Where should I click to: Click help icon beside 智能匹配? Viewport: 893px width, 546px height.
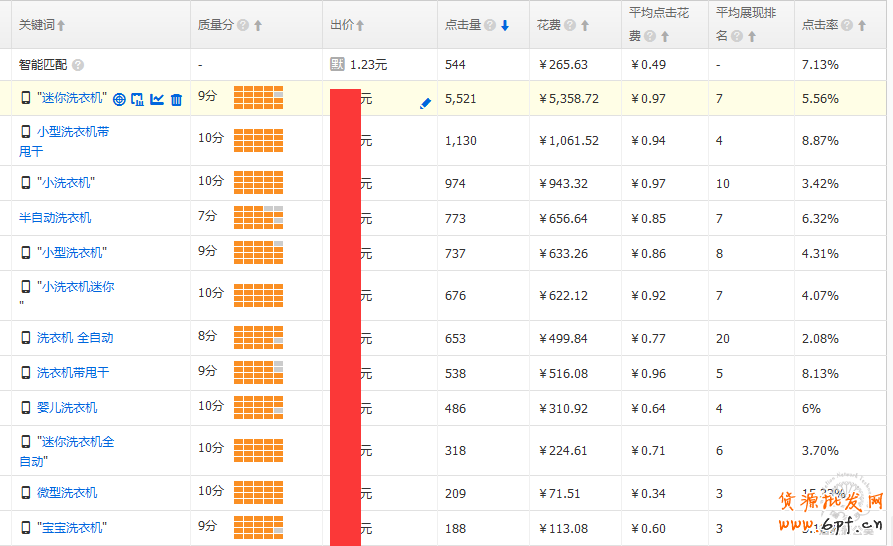[x=78, y=65]
